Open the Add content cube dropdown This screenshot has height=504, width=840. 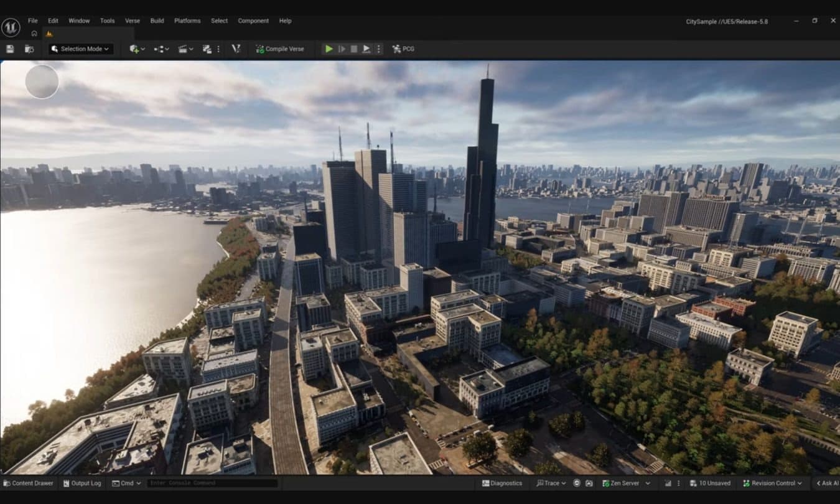[137, 49]
